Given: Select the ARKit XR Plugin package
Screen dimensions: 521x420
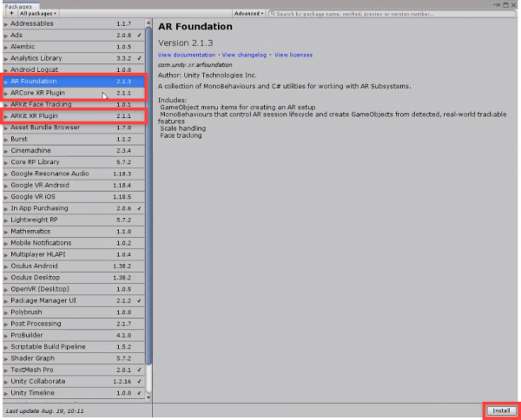Looking at the screenshot, I should click(74, 116).
